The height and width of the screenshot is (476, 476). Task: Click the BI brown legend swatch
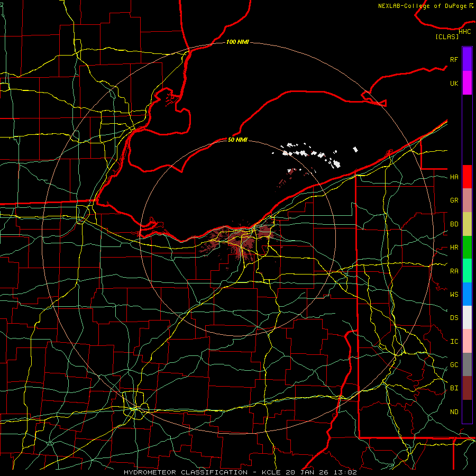tap(467, 388)
